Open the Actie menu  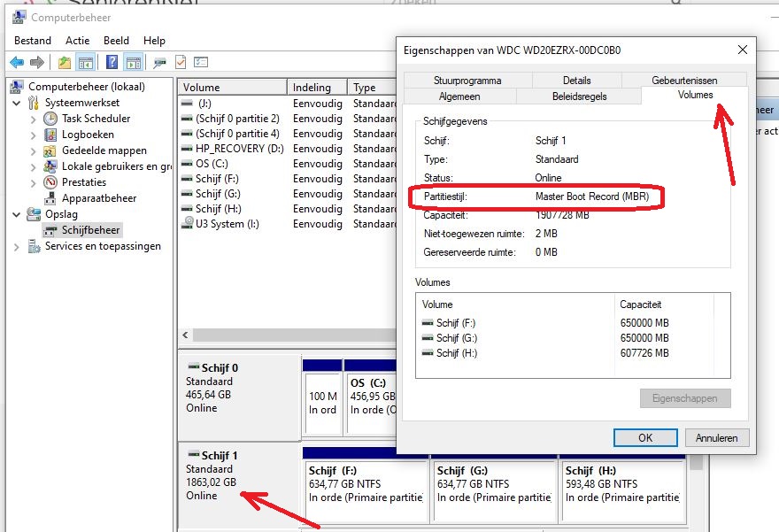(x=77, y=41)
